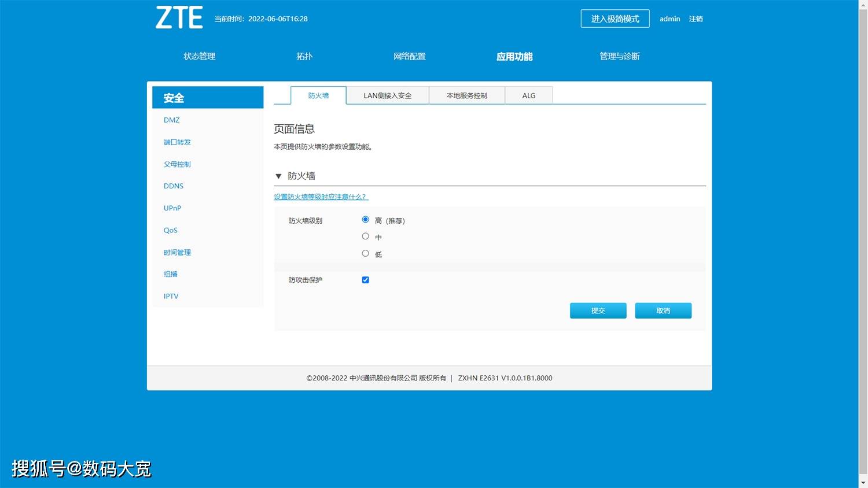
Task: Click 进入极简模式 button
Action: [615, 19]
